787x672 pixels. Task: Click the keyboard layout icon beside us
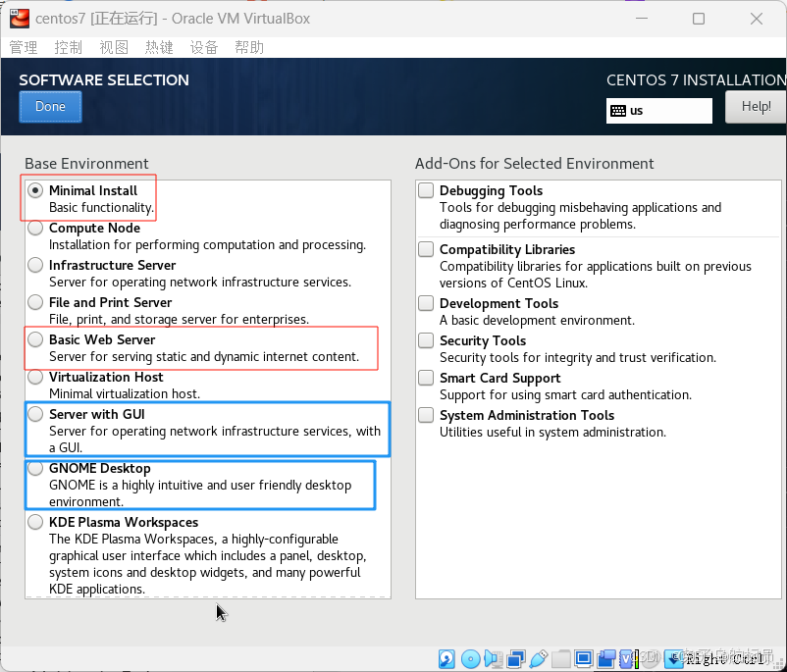pos(618,111)
